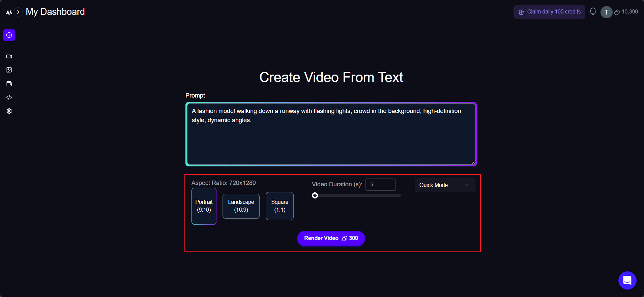Screen dimensions: 644x297
Task: Select Portrait (9:16) aspect ratio
Action: [x=204, y=206]
